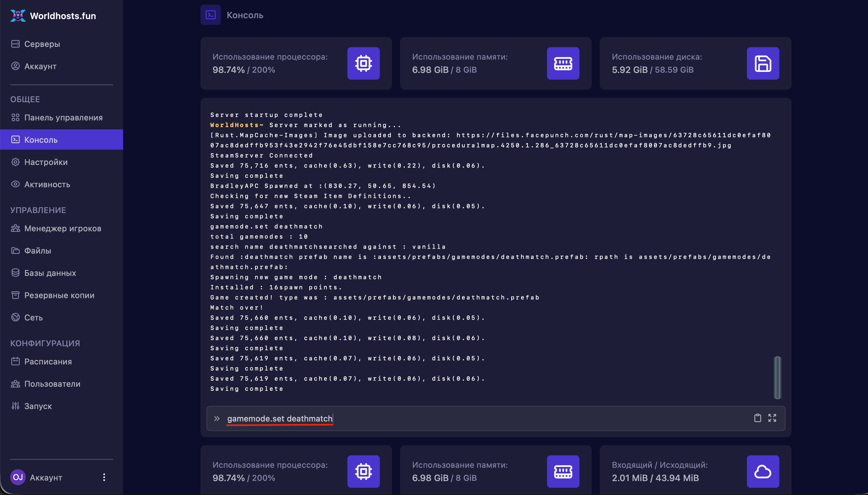Click bottom-left Аккаунт label

point(46,477)
